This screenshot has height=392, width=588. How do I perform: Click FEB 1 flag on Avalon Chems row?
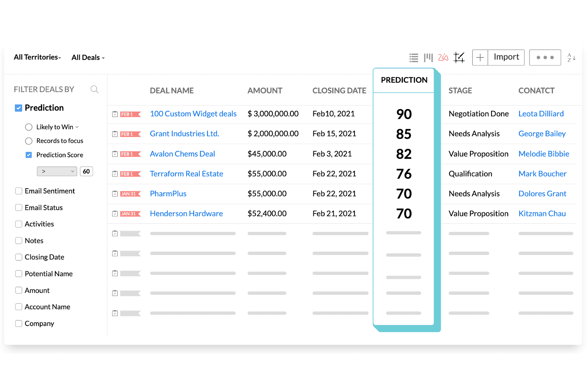pos(131,154)
